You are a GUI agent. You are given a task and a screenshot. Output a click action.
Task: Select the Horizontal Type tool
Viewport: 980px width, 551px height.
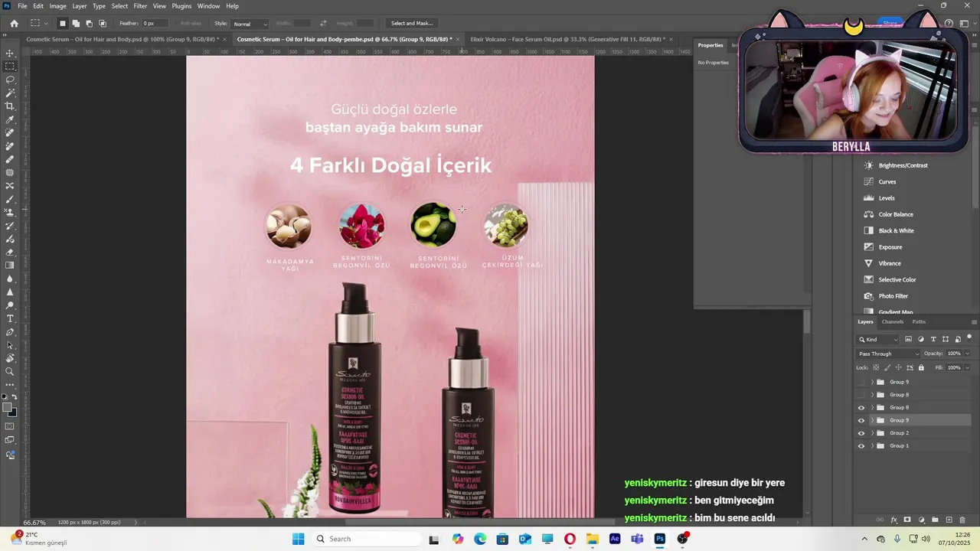coord(10,318)
